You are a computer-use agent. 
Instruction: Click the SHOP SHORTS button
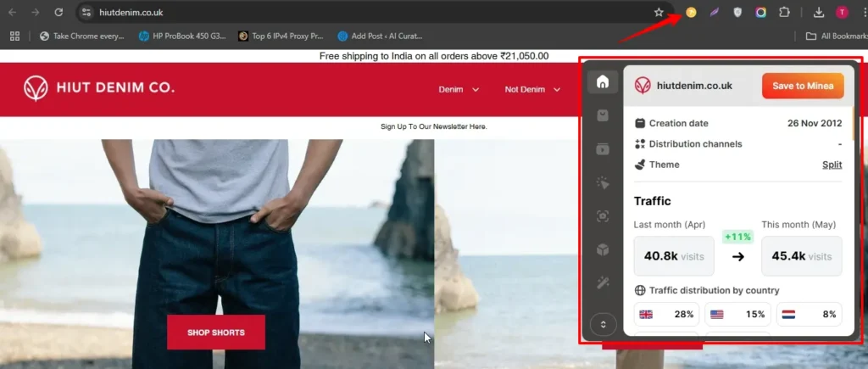pyautogui.click(x=216, y=333)
